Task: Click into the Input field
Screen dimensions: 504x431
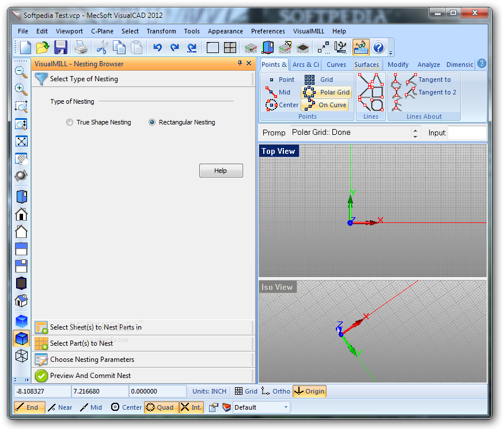Action: tap(467, 133)
